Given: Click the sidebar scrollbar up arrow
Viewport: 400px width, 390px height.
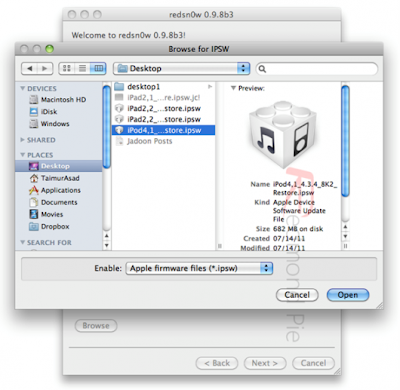Looking at the screenshot, I should click(x=107, y=236).
